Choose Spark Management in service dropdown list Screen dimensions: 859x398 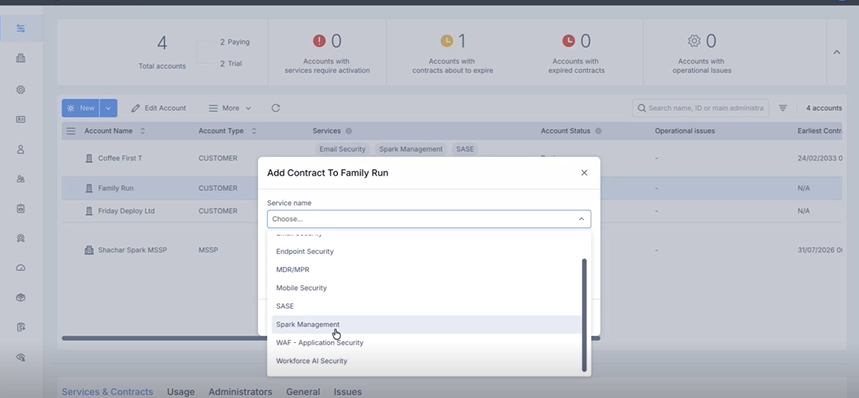pyautogui.click(x=426, y=325)
